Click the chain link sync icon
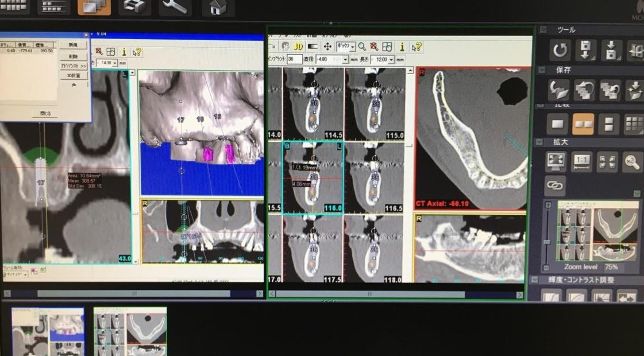Image resolution: width=644 pixels, height=356 pixels. point(555,186)
